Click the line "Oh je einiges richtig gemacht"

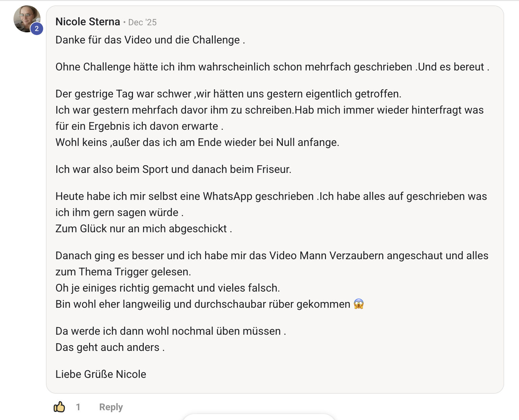click(168, 288)
